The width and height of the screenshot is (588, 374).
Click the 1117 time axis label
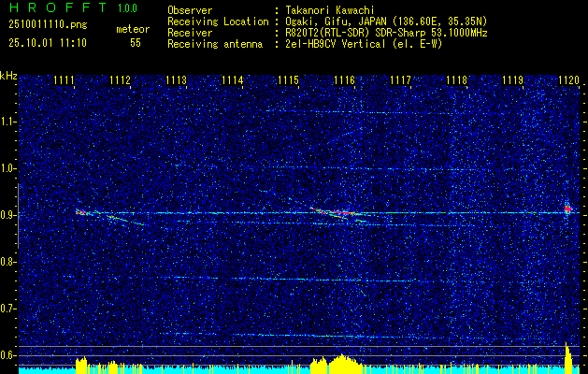pos(400,80)
